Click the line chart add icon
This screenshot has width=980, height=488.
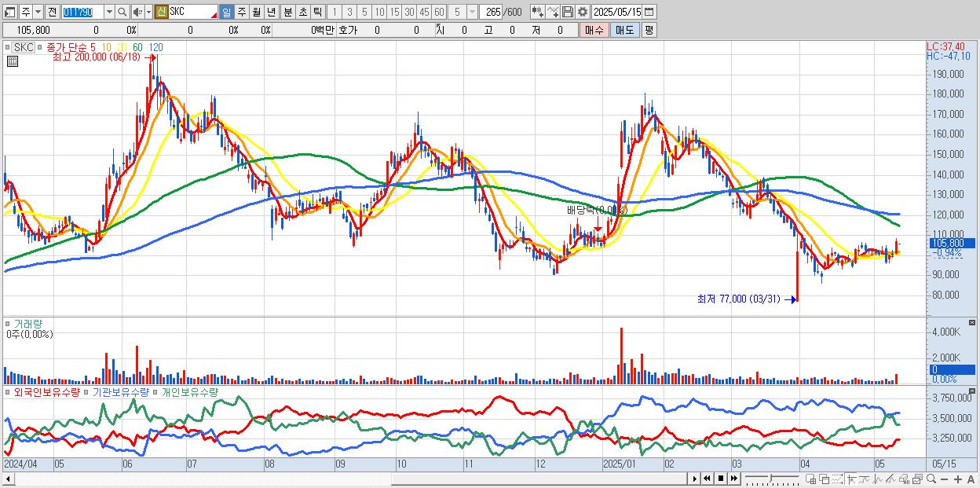coord(553,12)
